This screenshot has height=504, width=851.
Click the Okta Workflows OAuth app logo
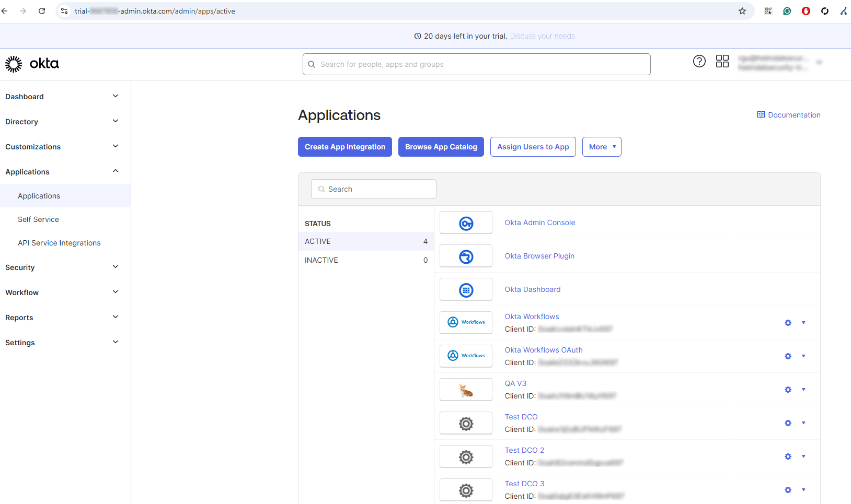(x=466, y=356)
